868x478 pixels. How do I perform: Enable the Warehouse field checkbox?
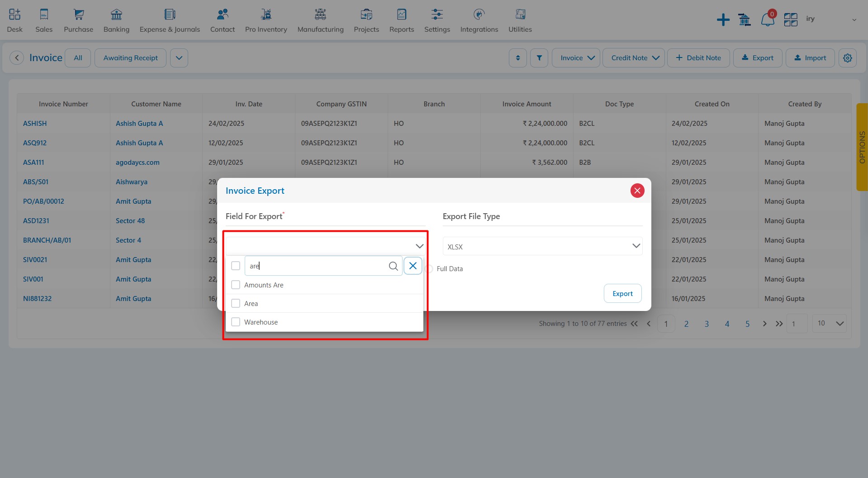click(x=236, y=322)
